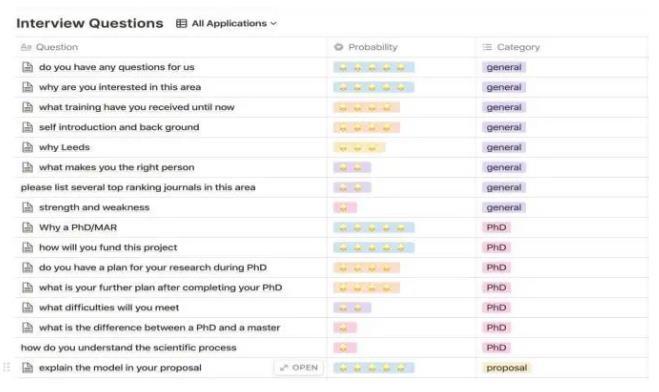Screen dimensions: 659x392
Task: Click page icon beside 'why Leeds'
Action: tap(27, 147)
